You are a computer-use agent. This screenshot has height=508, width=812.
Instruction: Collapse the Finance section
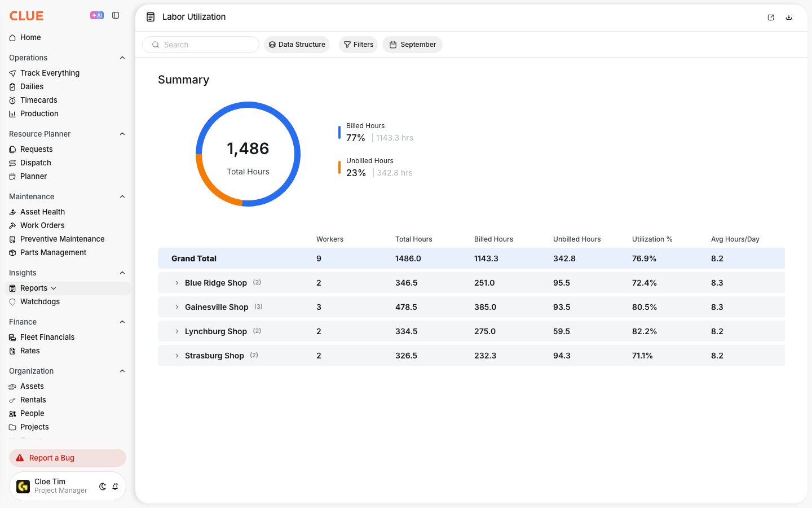[122, 322]
